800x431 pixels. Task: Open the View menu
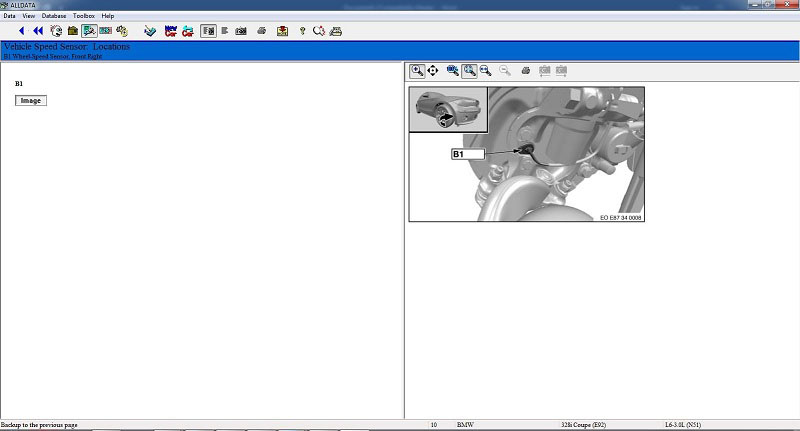[28, 16]
